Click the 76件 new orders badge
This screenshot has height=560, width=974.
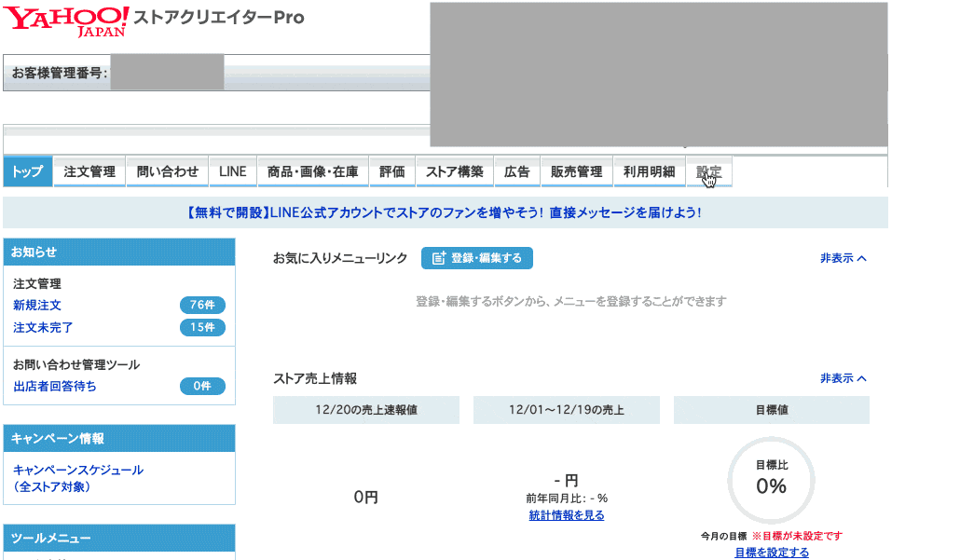[x=201, y=305]
